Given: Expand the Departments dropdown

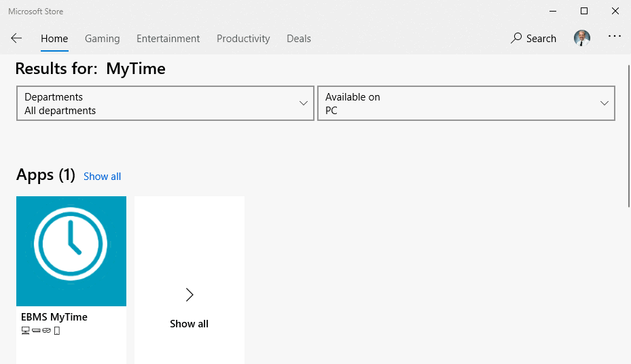Looking at the screenshot, I should (165, 103).
